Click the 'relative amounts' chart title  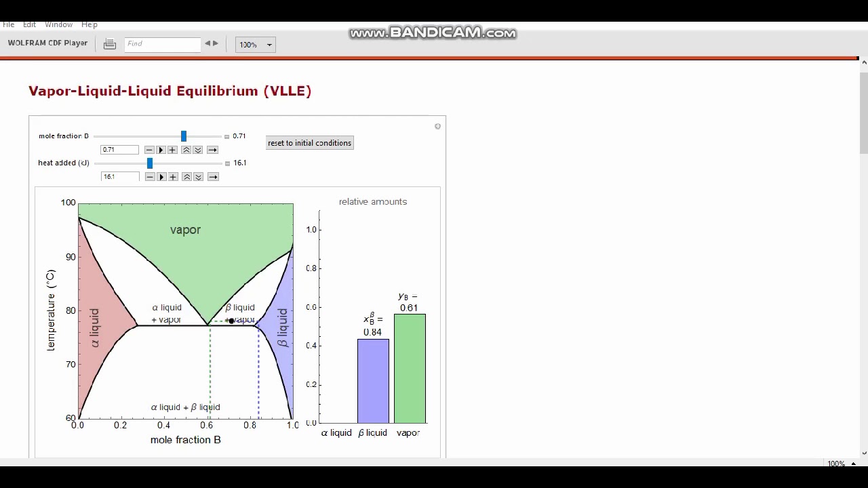(373, 202)
